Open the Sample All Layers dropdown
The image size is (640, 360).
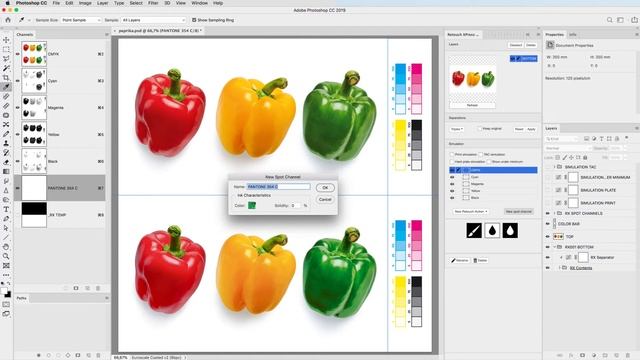[153, 20]
